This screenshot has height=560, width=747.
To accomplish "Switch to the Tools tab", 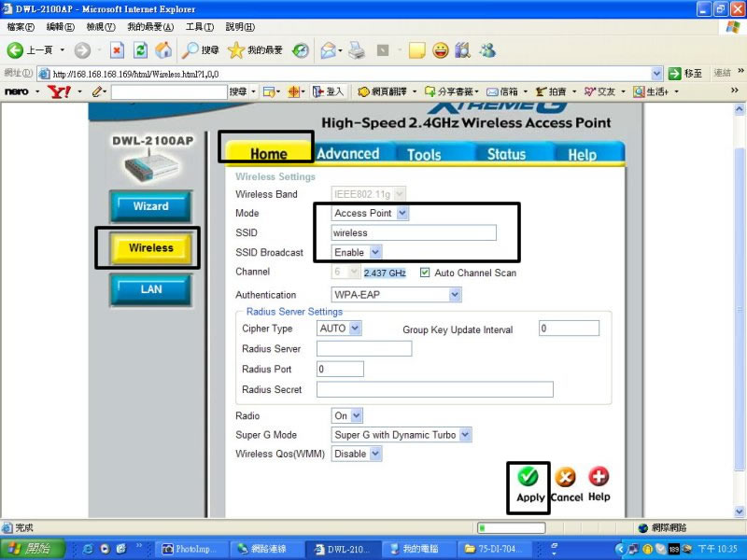I will (424, 154).
